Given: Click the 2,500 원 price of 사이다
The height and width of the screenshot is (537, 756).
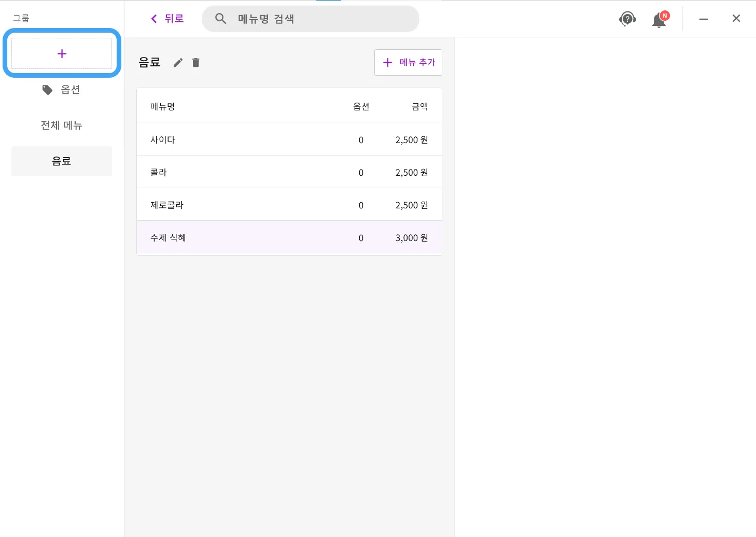Looking at the screenshot, I should click(412, 140).
